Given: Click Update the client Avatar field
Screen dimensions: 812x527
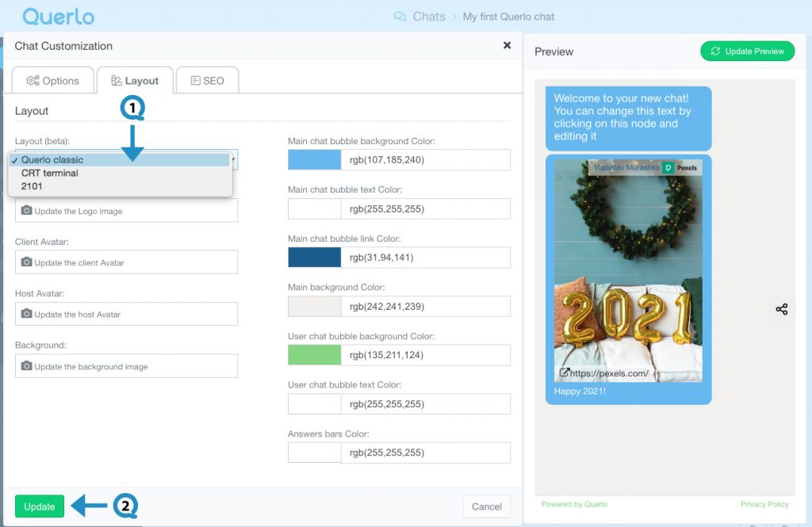Looking at the screenshot, I should click(x=126, y=262).
